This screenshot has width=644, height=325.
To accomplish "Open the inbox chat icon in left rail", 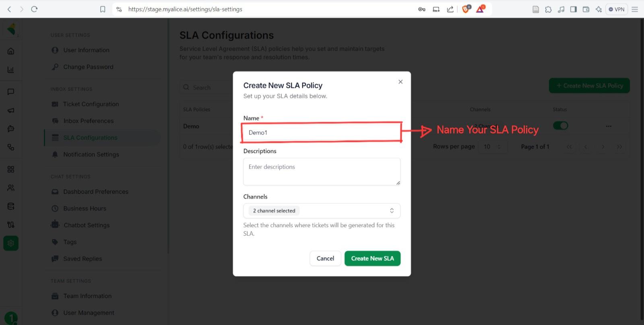I will click(x=11, y=92).
